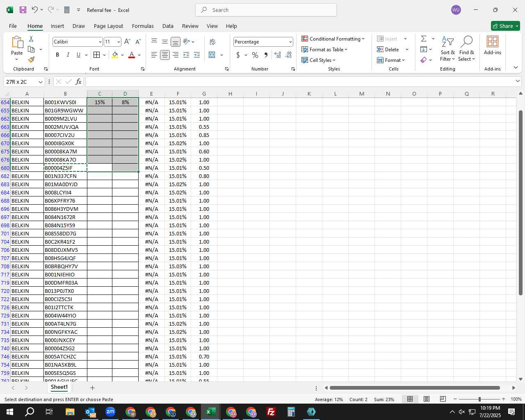Click the Search box in title bar
525x420 pixels.
pyautogui.click(x=266, y=10)
